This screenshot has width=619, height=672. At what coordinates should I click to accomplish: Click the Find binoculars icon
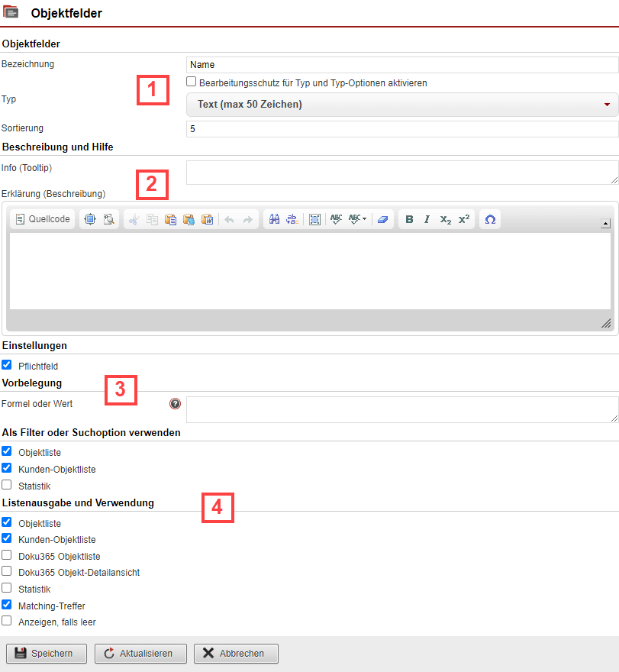point(274,220)
